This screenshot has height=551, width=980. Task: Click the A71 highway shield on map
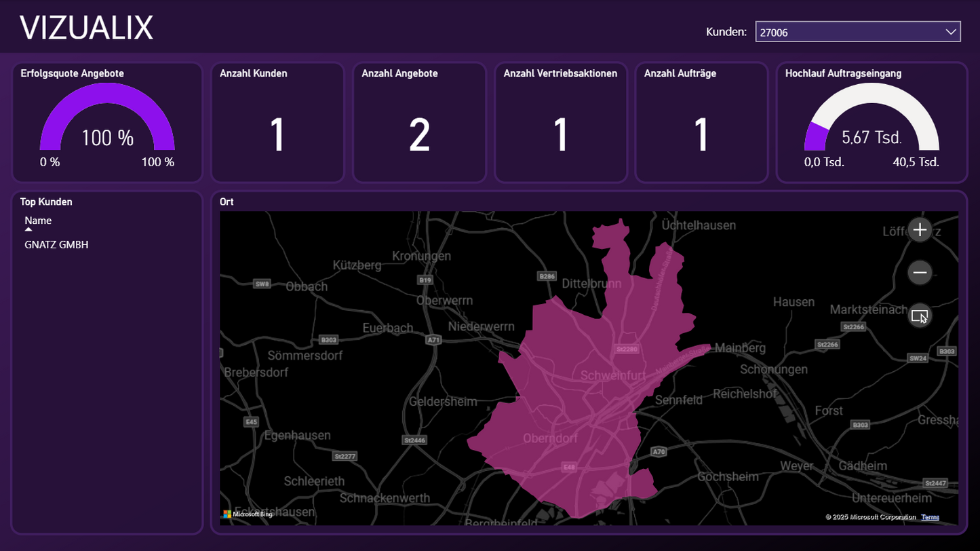coord(434,339)
